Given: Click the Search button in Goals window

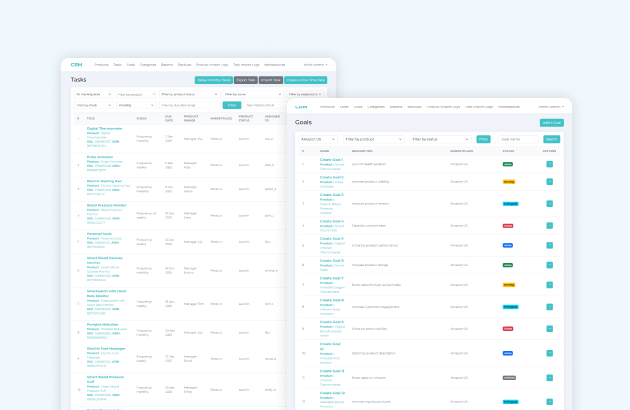Looking at the screenshot, I should click(551, 139).
